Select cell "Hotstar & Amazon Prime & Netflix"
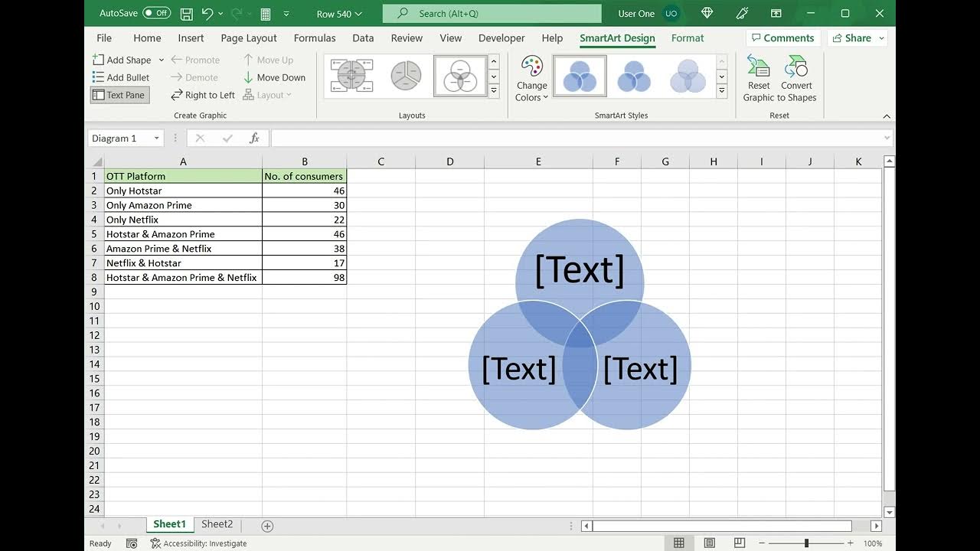 click(183, 277)
